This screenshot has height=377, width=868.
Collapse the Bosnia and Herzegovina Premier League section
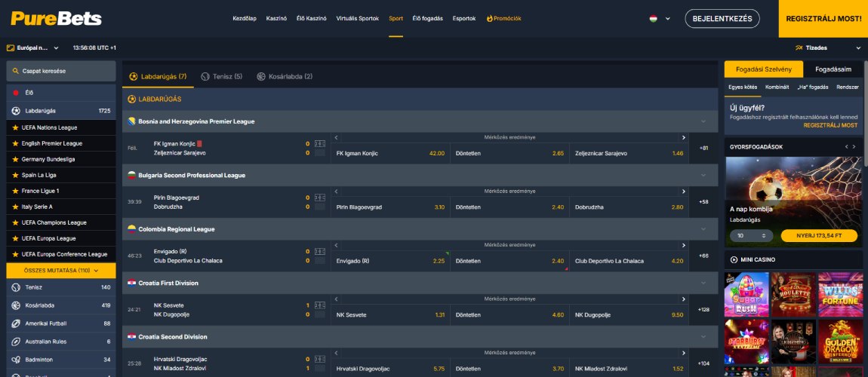pyautogui.click(x=703, y=121)
